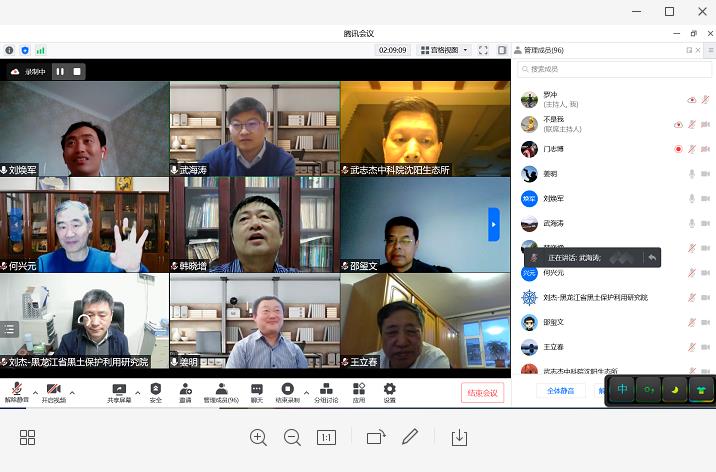Image resolution: width=716 pixels, height=472 pixels.
Task: Open the Chat panel
Action: click(257, 389)
